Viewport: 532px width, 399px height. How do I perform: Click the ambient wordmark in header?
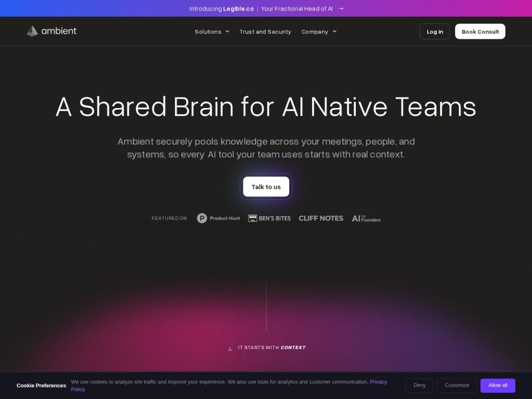tap(59, 31)
